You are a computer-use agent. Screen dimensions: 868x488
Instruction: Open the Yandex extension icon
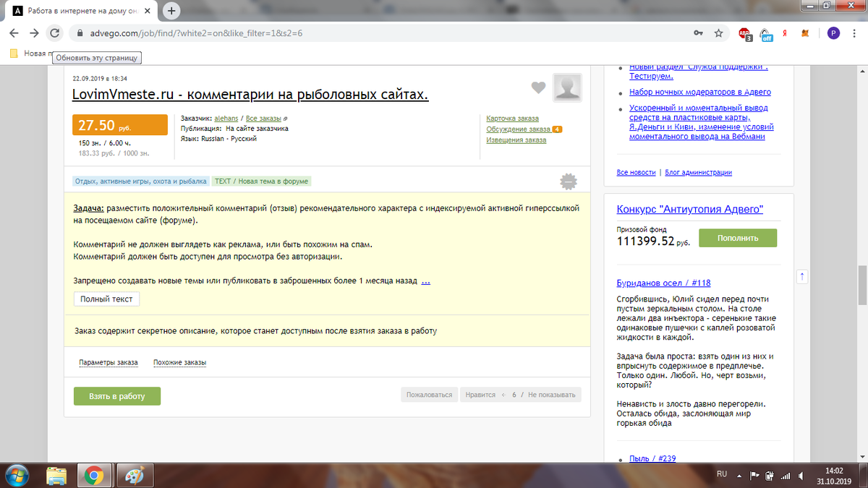pyautogui.click(x=785, y=33)
